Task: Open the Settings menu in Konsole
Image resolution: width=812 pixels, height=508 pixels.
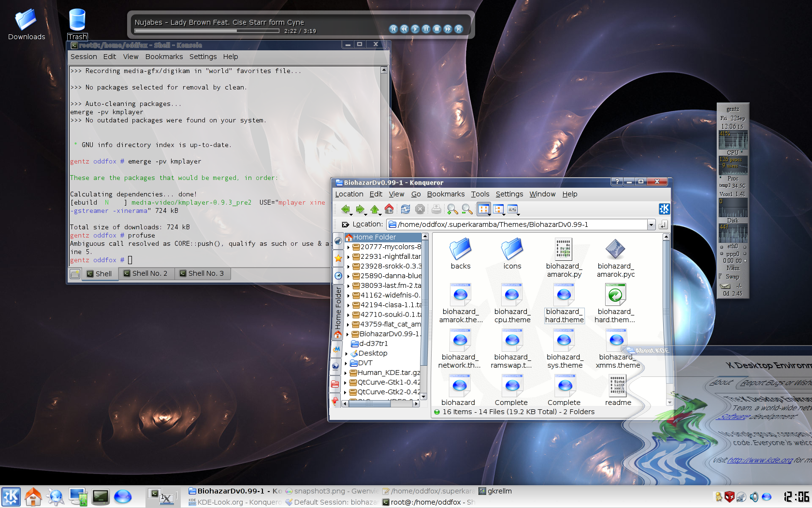Action: 203,57
